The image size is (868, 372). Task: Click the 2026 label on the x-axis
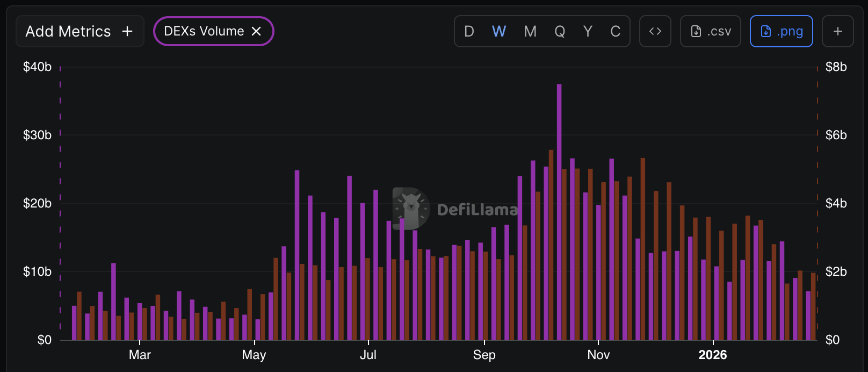(x=712, y=355)
